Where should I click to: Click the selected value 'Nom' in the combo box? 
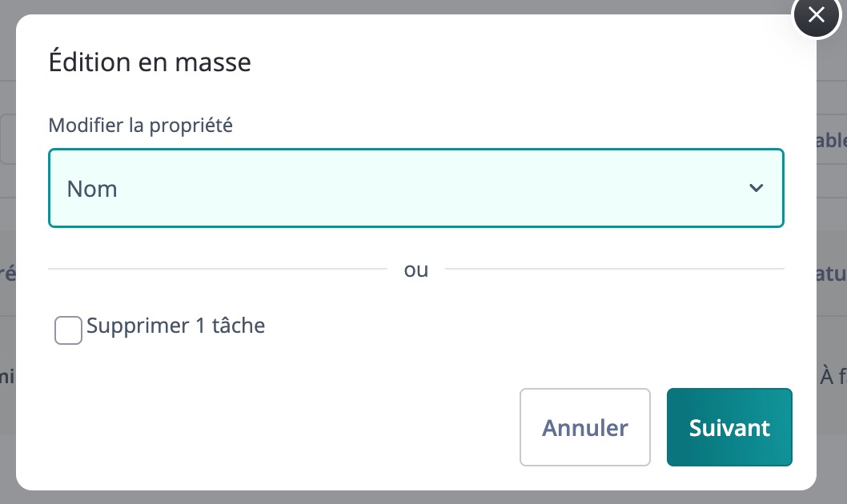coord(92,189)
